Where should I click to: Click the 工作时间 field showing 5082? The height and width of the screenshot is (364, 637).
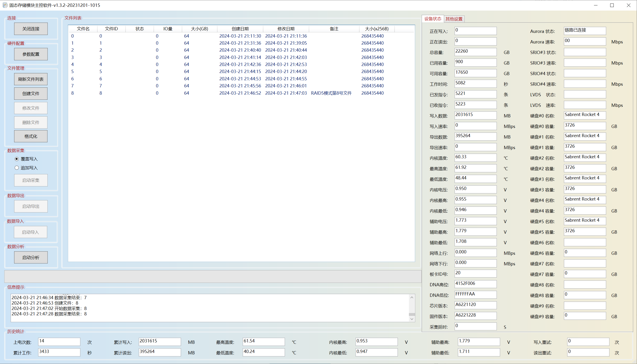click(475, 84)
